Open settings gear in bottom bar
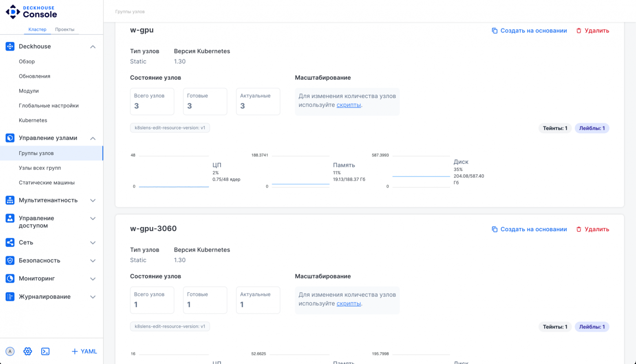Image resolution: width=636 pixels, height=364 pixels. (28, 351)
